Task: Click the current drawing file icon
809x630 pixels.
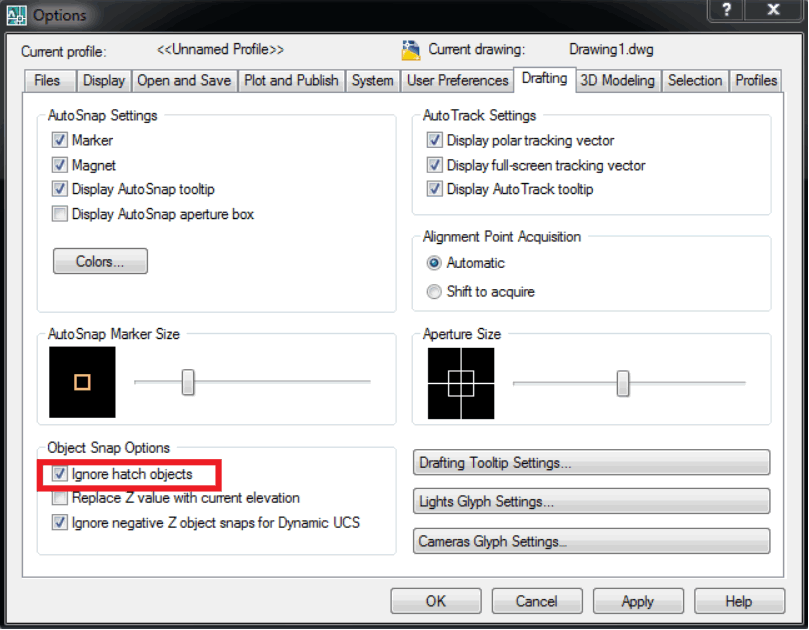Action: (x=411, y=50)
